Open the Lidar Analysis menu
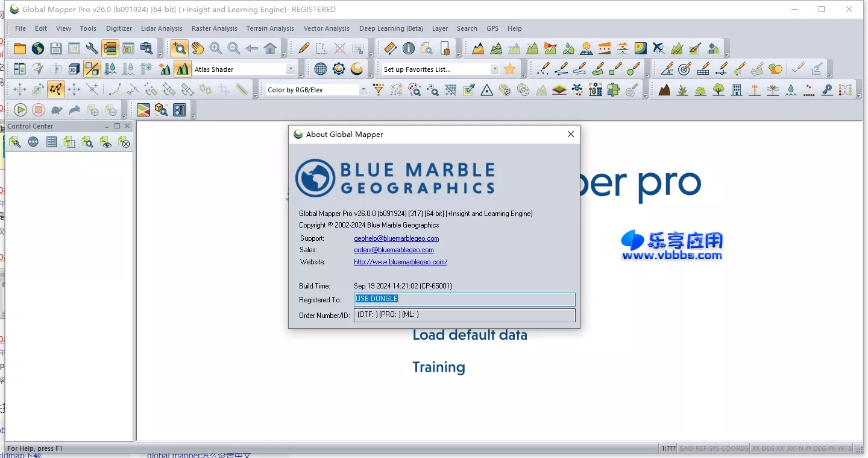This screenshot has height=458, width=868. coord(162,28)
